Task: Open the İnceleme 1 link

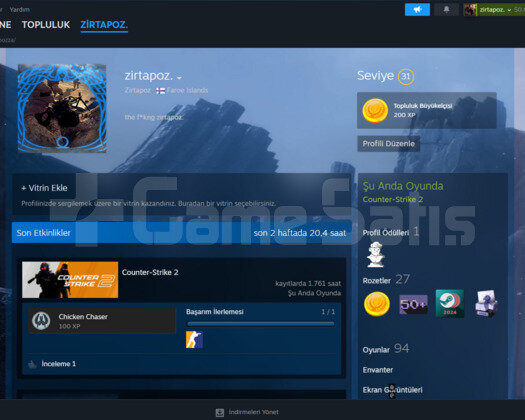Action: (59, 364)
